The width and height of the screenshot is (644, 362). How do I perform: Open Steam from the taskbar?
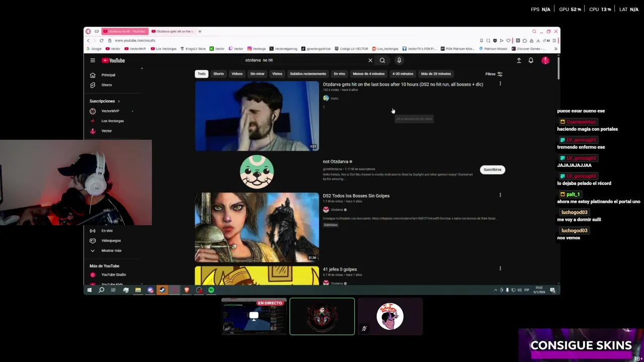coord(162,290)
